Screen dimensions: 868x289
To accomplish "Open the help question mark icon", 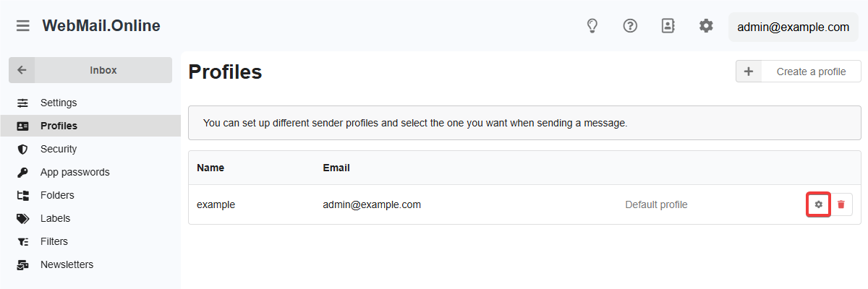I will coord(630,26).
